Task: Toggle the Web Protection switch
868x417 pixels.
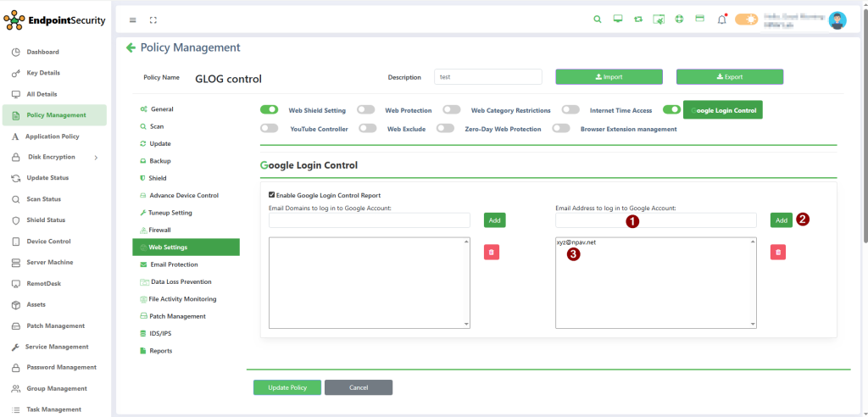Action: [x=366, y=110]
